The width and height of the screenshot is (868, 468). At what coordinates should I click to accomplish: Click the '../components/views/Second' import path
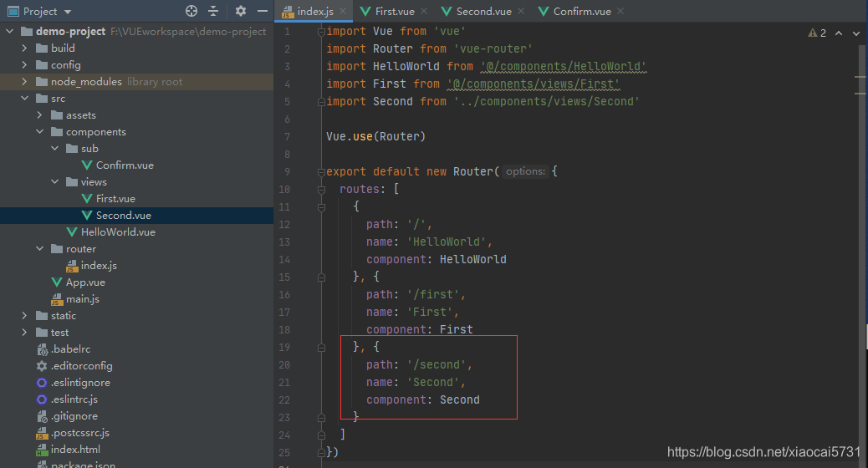pyautogui.click(x=546, y=101)
